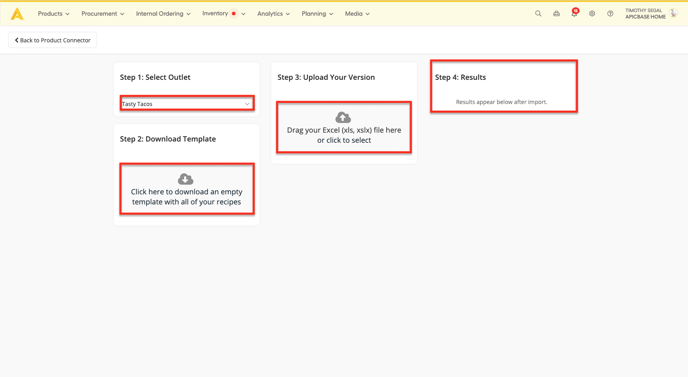The height and width of the screenshot is (377, 688).
Task: Click the Step 3: Upload Your Version heading
Action: 326,77
